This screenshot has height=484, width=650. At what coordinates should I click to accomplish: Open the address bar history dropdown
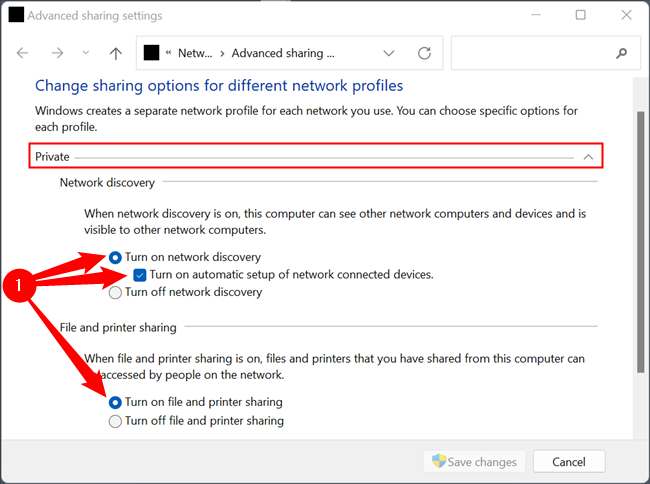(389, 53)
